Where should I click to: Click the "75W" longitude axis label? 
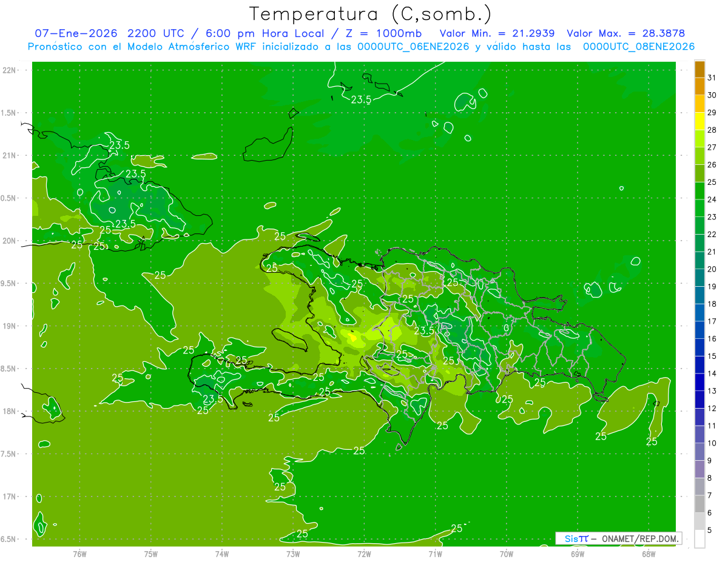coord(151,554)
